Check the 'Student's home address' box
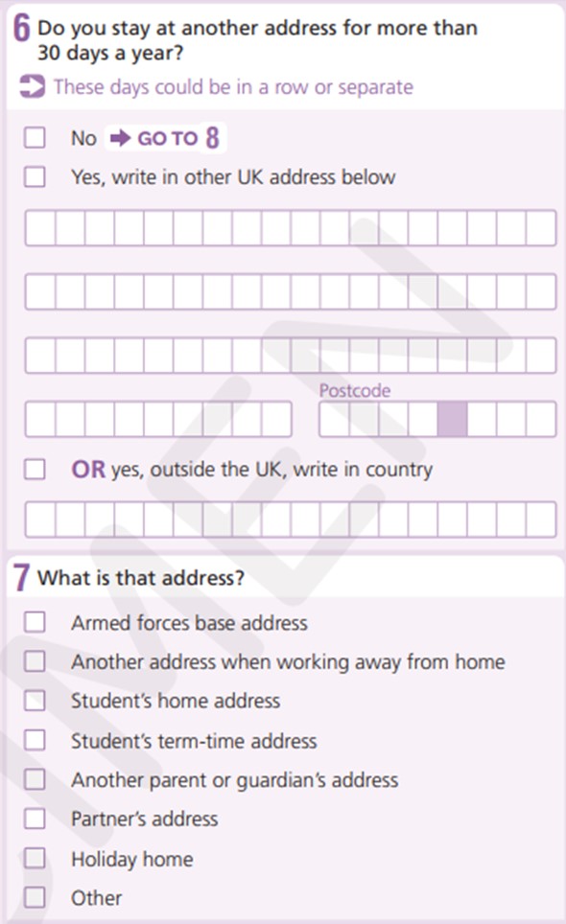 pyautogui.click(x=35, y=701)
